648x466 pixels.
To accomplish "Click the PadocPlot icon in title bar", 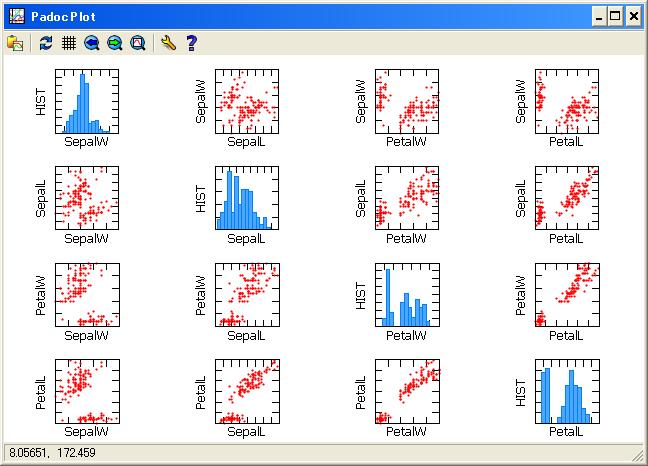I will click(13, 16).
